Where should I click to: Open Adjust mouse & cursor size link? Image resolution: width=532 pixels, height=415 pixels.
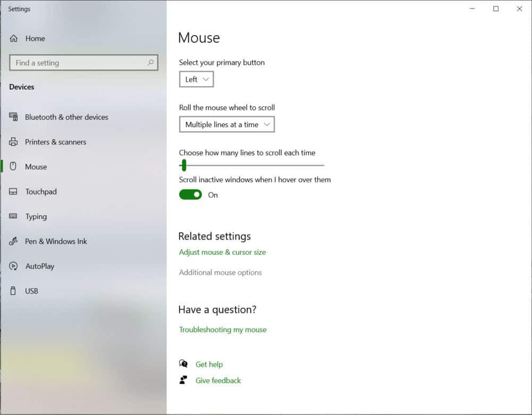222,252
